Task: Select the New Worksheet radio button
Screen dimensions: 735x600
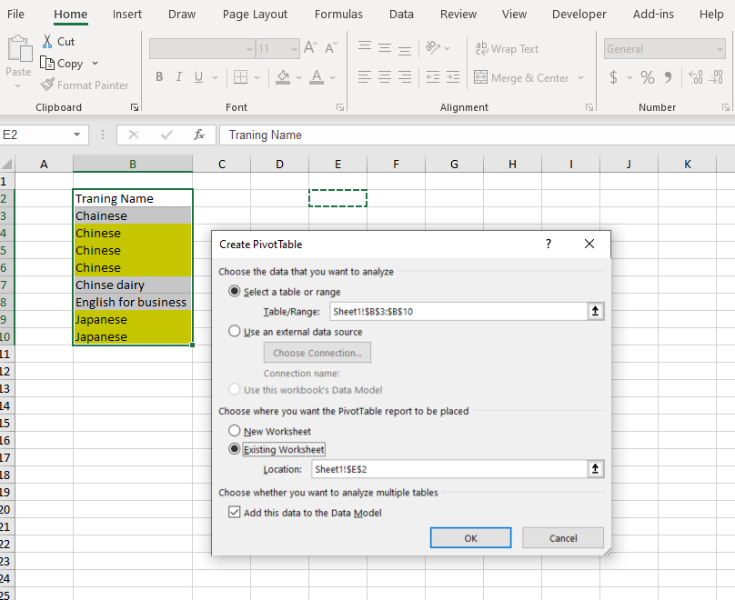Action: point(235,431)
